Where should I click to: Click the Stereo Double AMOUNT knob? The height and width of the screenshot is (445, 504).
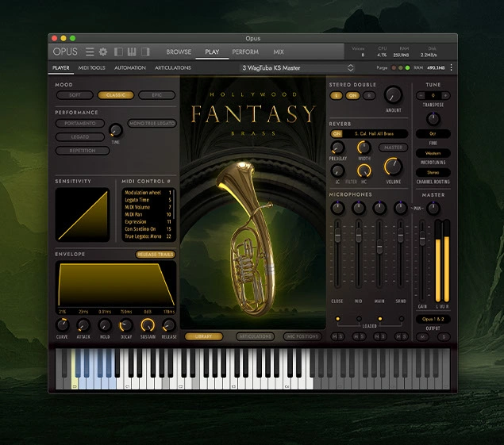pos(393,94)
